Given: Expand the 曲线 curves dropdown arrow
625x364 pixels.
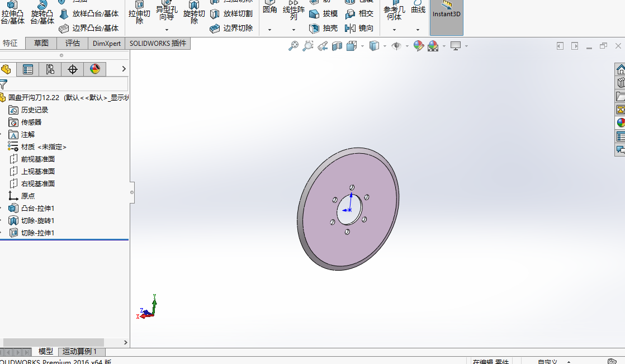Looking at the screenshot, I should 418,30.
